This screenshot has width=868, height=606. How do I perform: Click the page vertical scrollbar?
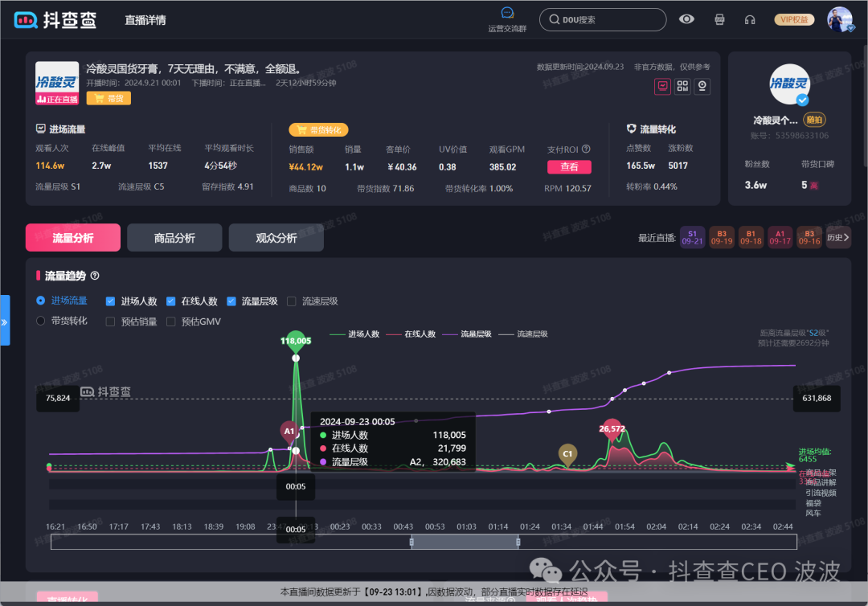click(866, 105)
